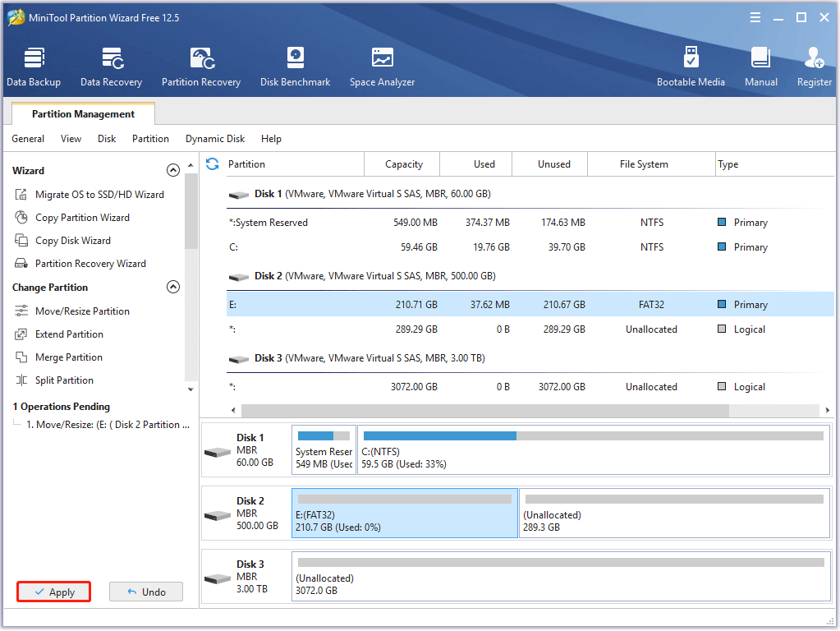Screen dimensions: 840x631
Task: Select the Disk 1 header row in the list
Action: pos(530,194)
